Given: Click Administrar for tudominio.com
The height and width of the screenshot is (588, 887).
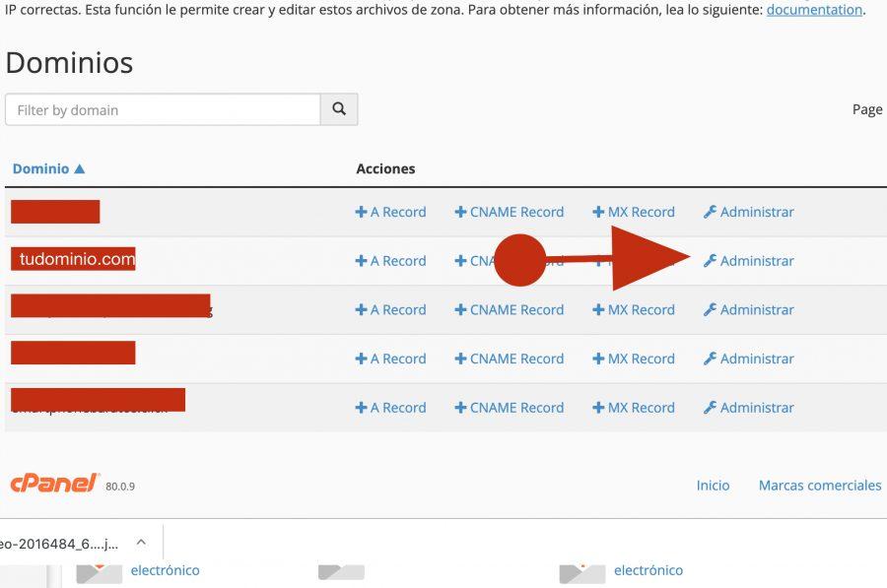Looking at the screenshot, I should [748, 261].
